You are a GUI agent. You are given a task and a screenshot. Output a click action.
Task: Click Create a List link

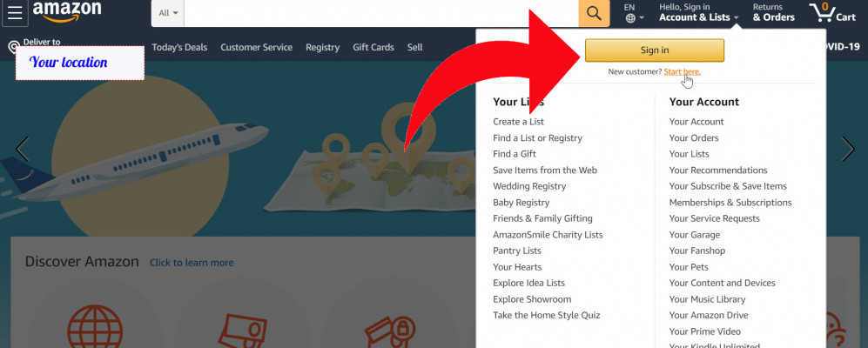pyautogui.click(x=519, y=122)
